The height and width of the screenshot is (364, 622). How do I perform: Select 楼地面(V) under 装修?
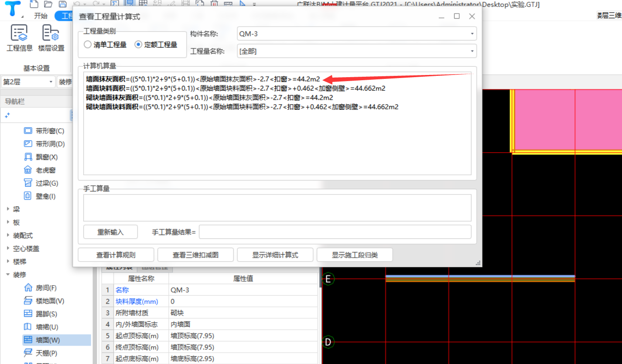[x=44, y=301]
